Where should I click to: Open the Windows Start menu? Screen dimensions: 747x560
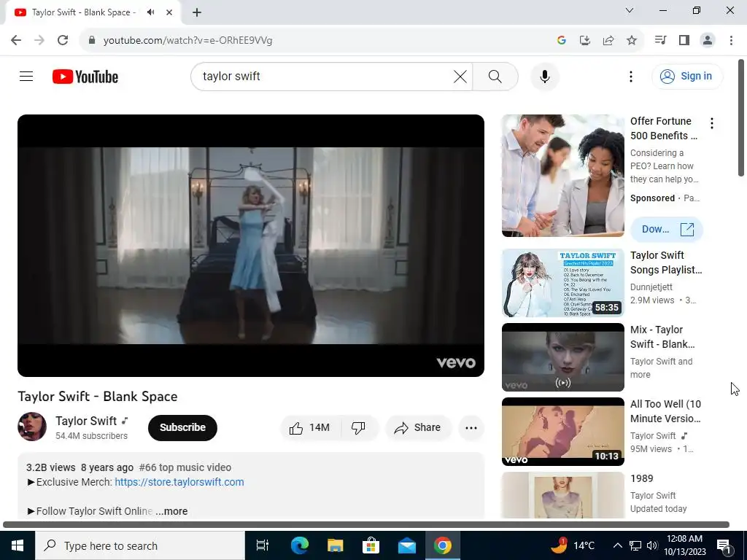(x=18, y=545)
